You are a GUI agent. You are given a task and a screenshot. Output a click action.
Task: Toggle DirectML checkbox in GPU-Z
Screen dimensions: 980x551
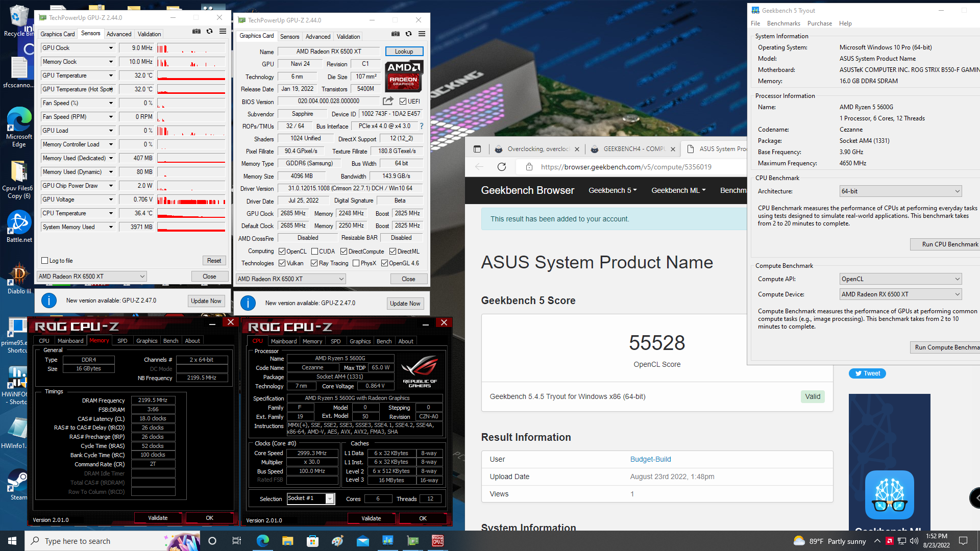[x=393, y=252]
